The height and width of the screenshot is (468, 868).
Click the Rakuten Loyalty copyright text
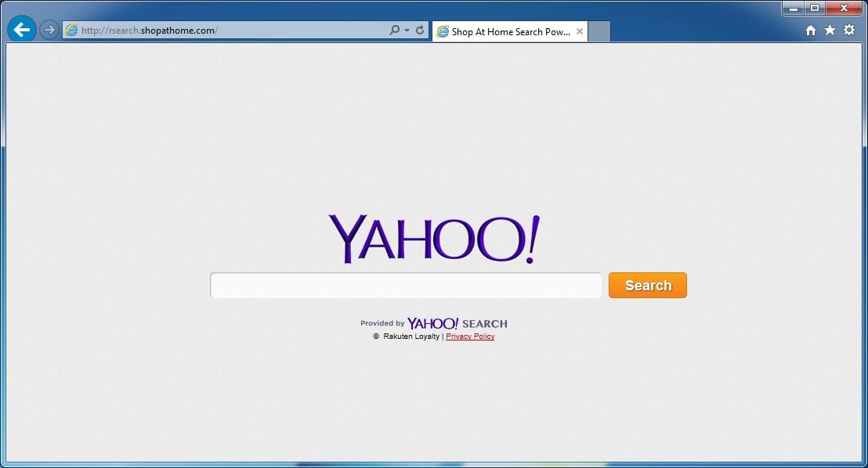[x=407, y=337]
